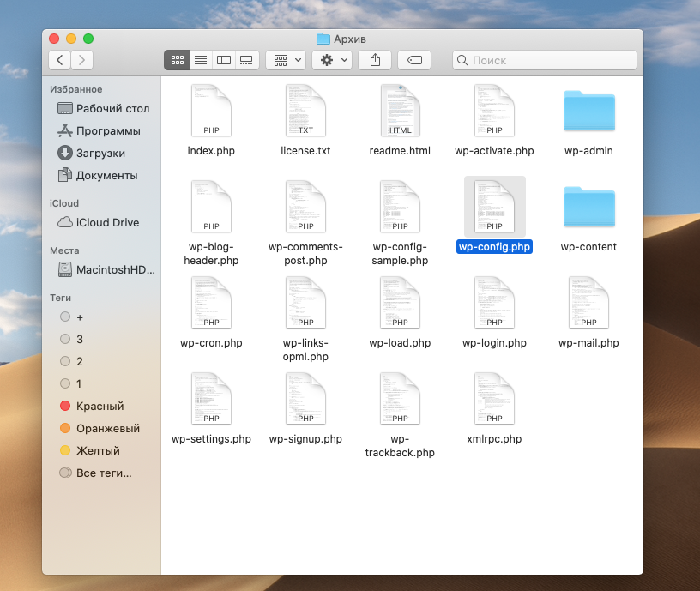The width and height of the screenshot is (700, 591).
Task: Select wp-config-sample.php file icon
Action: (400, 206)
